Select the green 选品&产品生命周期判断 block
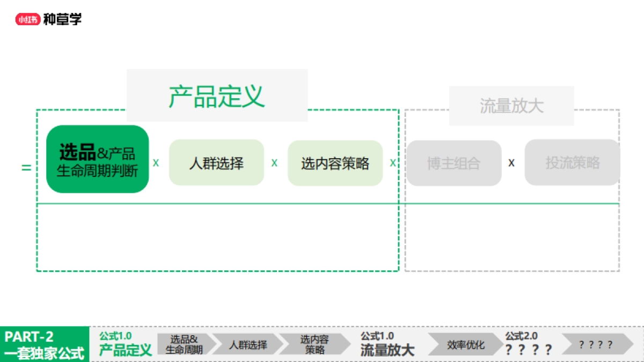 pos(97,158)
